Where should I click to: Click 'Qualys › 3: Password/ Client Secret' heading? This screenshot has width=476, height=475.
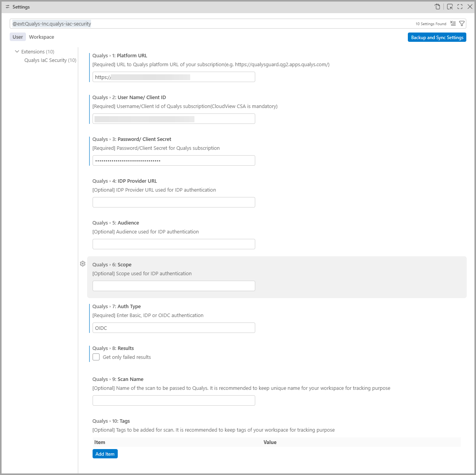(132, 139)
